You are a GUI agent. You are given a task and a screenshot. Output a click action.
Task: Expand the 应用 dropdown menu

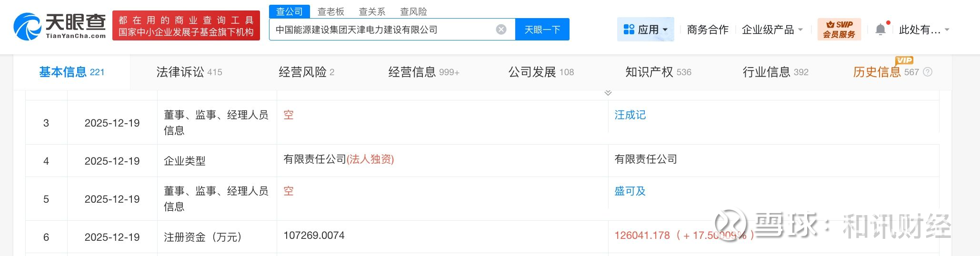click(665, 30)
